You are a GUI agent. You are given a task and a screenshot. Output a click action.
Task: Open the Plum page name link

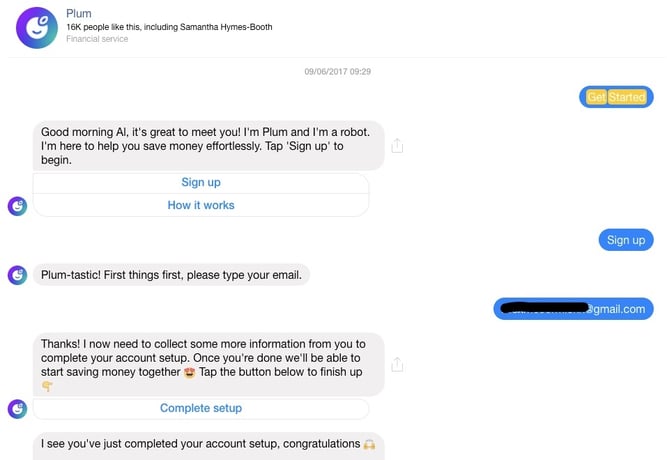point(79,14)
